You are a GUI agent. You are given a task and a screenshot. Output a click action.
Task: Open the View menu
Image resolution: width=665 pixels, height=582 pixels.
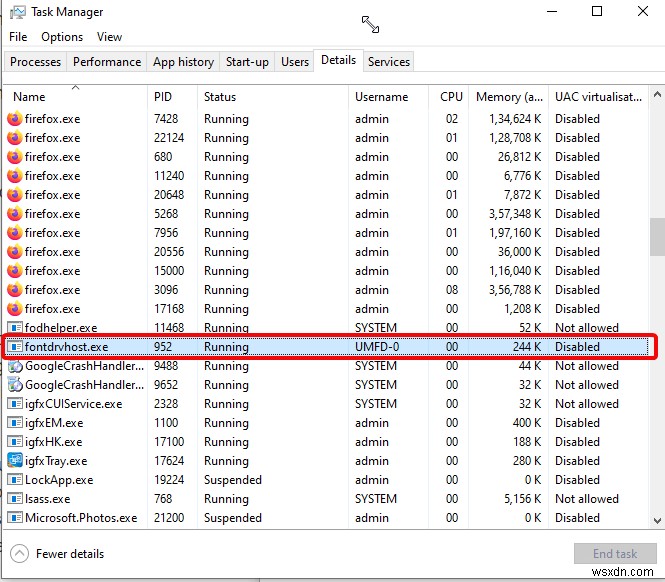click(109, 37)
